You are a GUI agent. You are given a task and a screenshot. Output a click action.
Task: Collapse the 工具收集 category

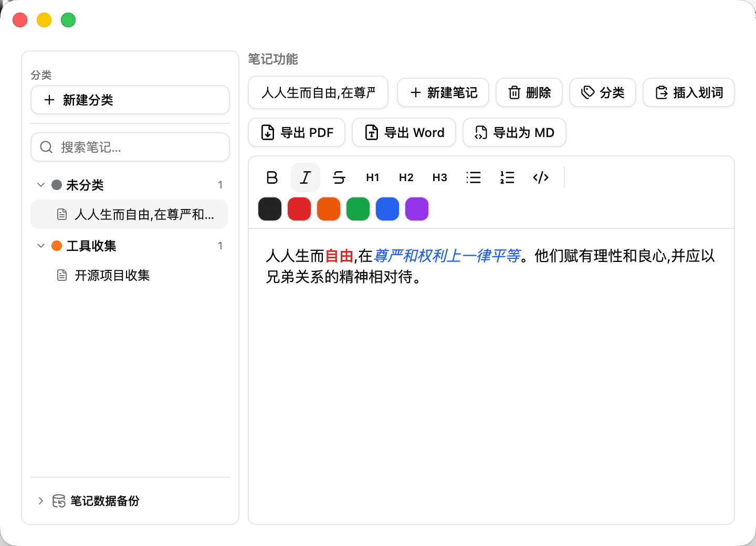coord(41,246)
